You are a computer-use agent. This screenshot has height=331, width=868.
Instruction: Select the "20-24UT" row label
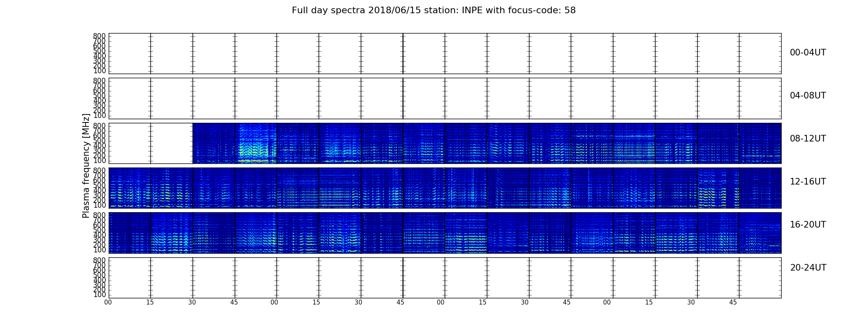point(808,268)
